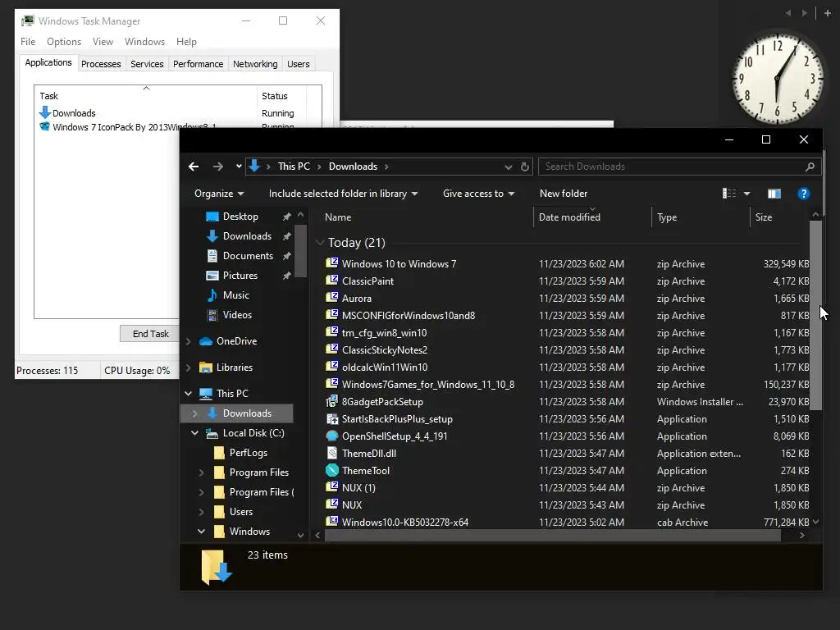Select the ThemeDll.dll file icon
This screenshot has width=840, height=630.
[x=332, y=453]
